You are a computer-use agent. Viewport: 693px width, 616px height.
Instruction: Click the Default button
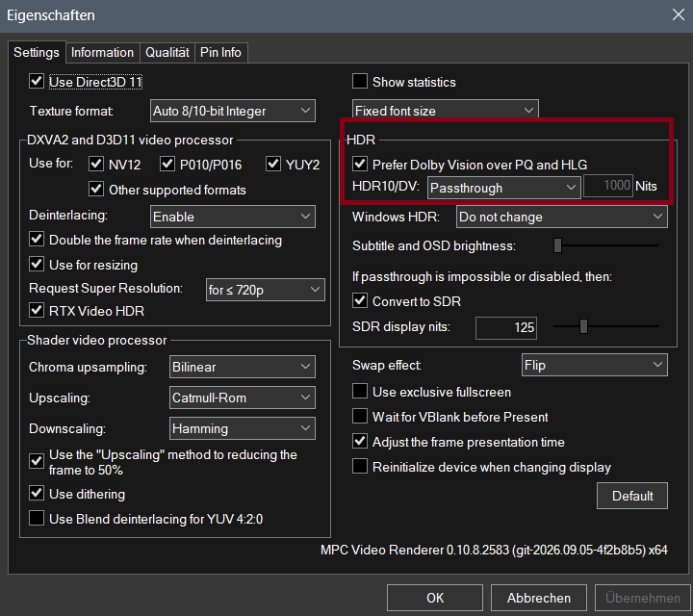(632, 496)
